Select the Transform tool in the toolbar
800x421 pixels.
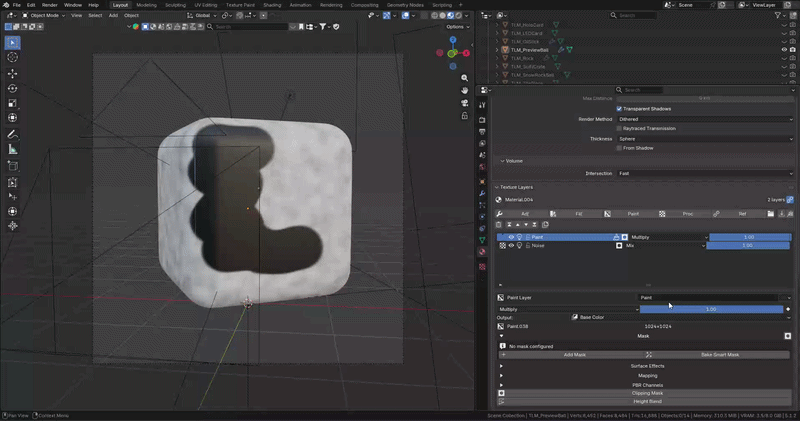12,118
